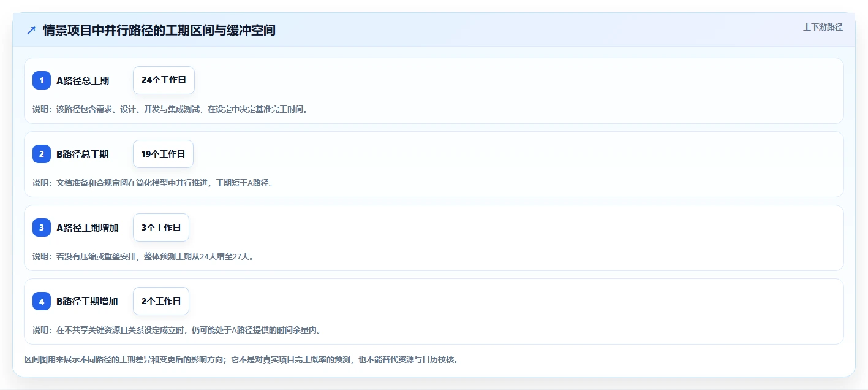The height and width of the screenshot is (390, 868).
Task: Click the A路径总工期 label
Action: 83,80
